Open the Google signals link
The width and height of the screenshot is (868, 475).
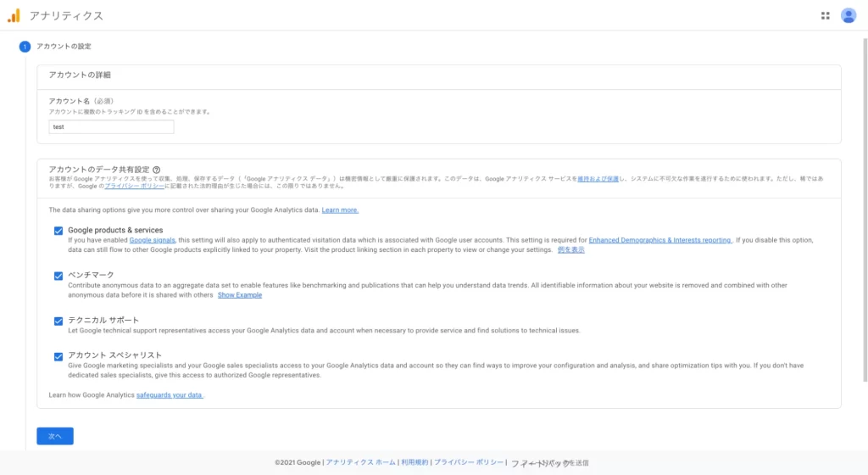(x=153, y=240)
